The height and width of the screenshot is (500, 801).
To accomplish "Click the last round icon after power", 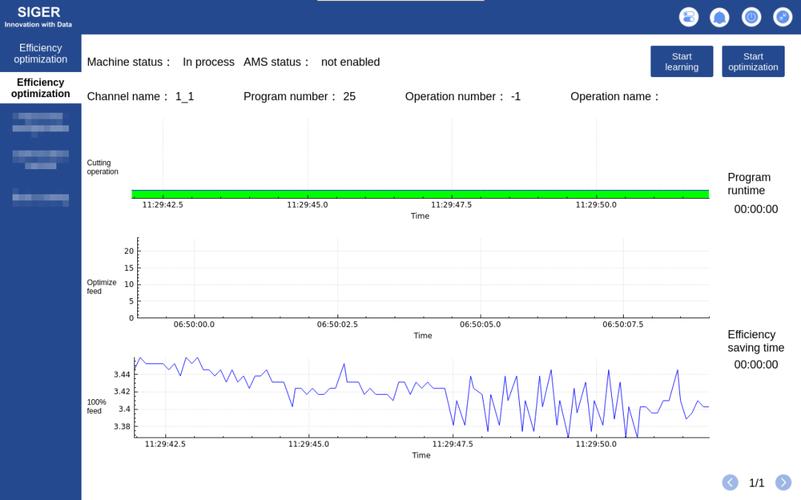I will tap(783, 17).
